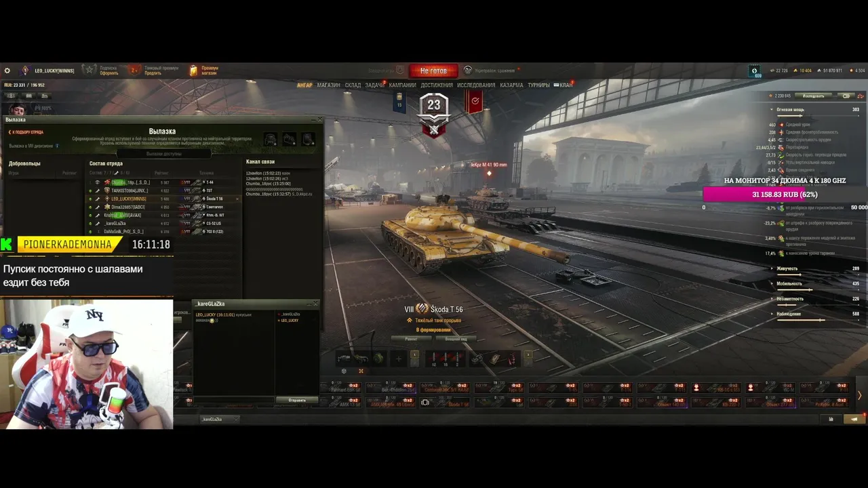Toggle switch next to Исследовать button
The width and height of the screenshot is (868, 488).
coord(846,96)
